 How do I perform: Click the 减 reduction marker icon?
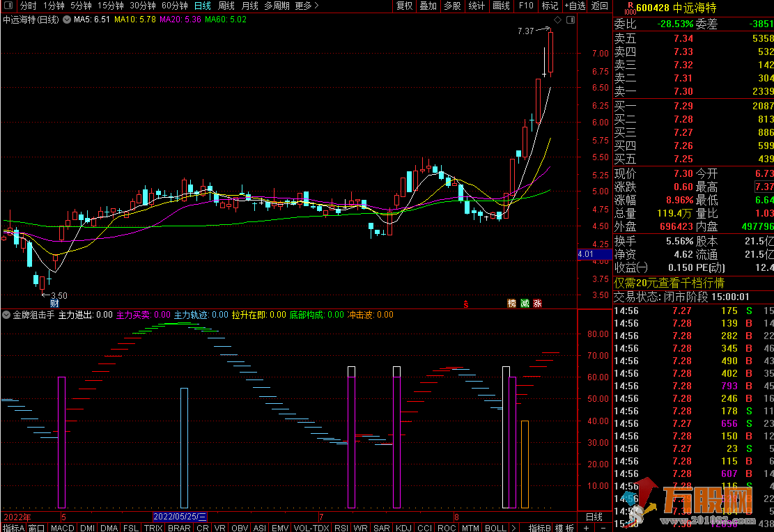point(525,304)
